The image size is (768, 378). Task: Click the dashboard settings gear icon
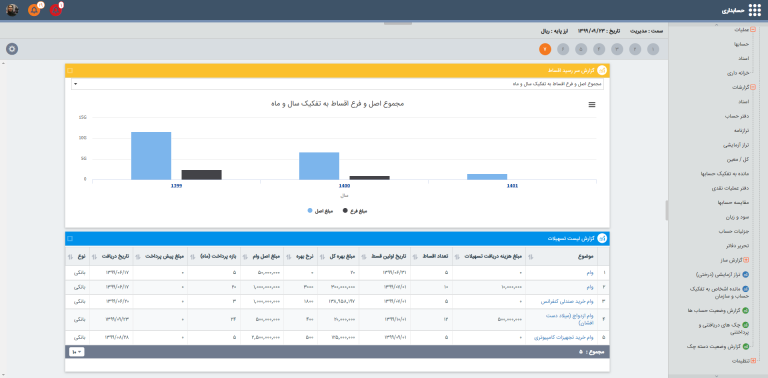pos(12,49)
